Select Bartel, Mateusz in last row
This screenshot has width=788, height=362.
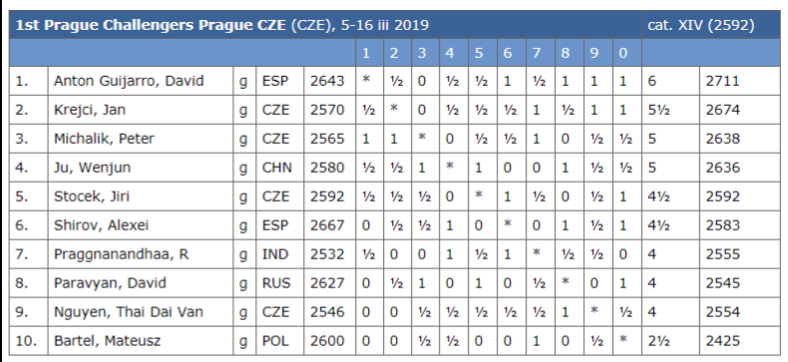(107, 341)
